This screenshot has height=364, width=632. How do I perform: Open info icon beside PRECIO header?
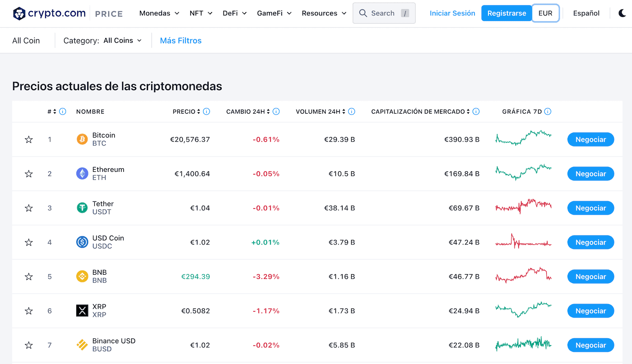pos(206,111)
